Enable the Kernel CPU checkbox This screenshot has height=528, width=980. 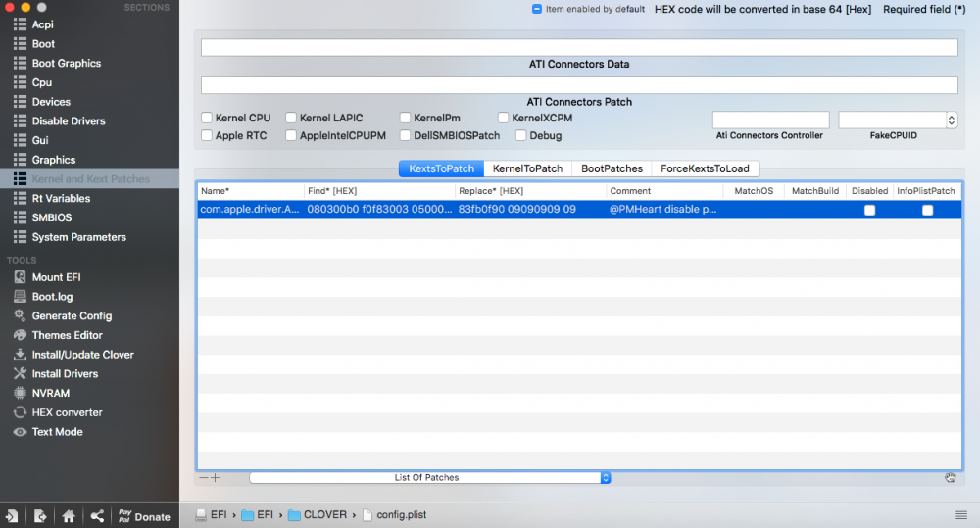[x=207, y=118]
